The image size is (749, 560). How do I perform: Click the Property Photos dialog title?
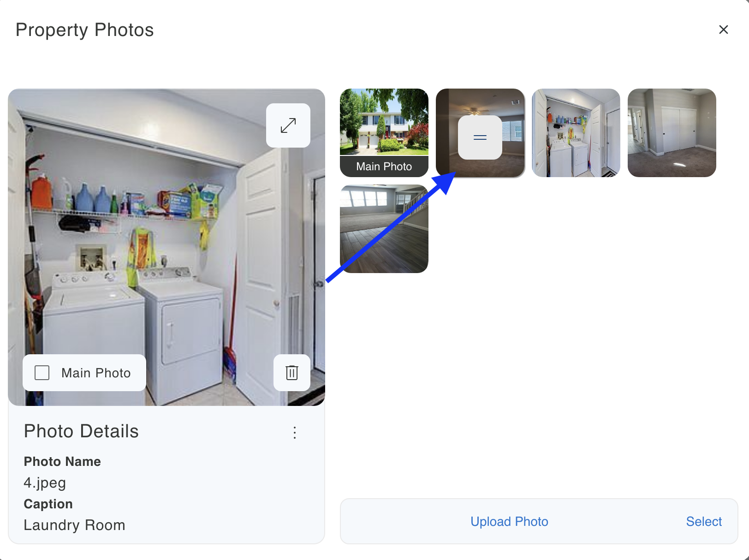85,30
